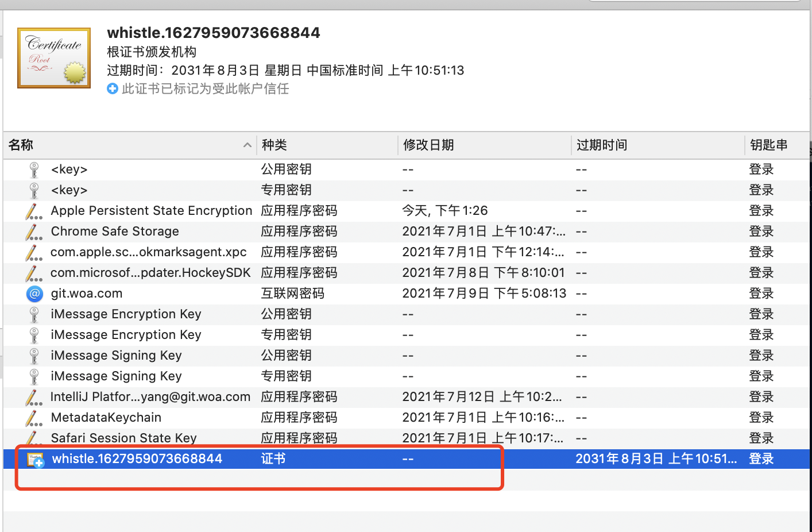
Task: Click the MetadataKeychain pencil icon
Action: click(x=34, y=418)
